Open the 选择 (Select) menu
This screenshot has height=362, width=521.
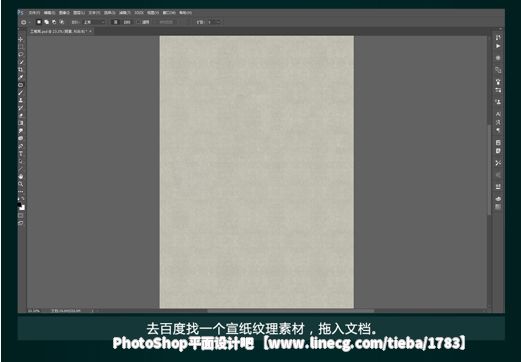pyautogui.click(x=109, y=13)
